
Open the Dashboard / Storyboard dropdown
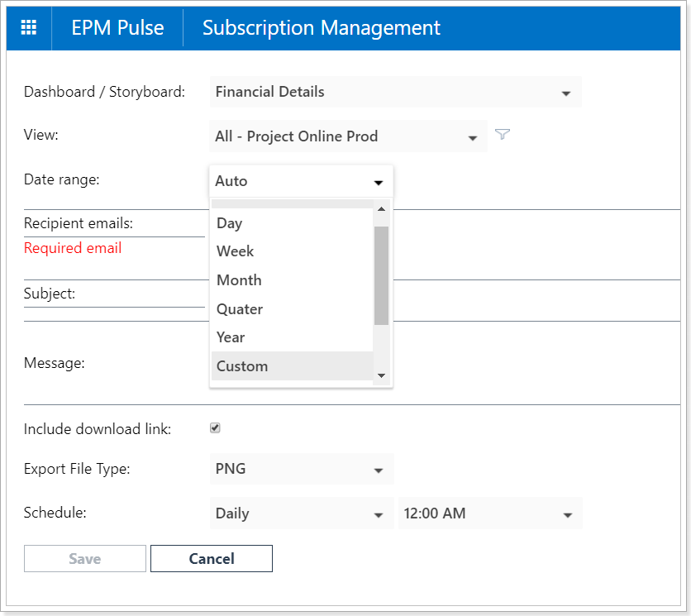pos(396,92)
